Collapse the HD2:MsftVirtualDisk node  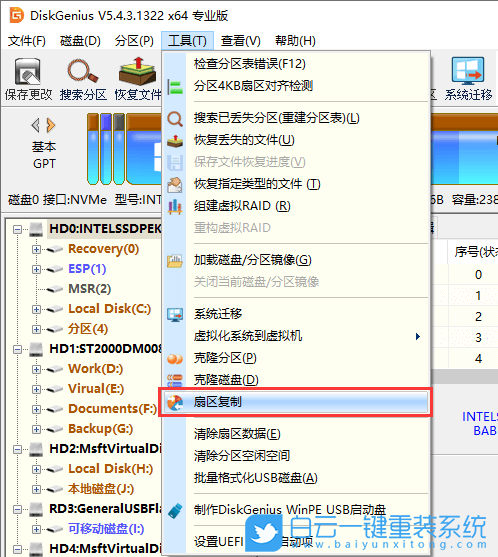point(17,449)
